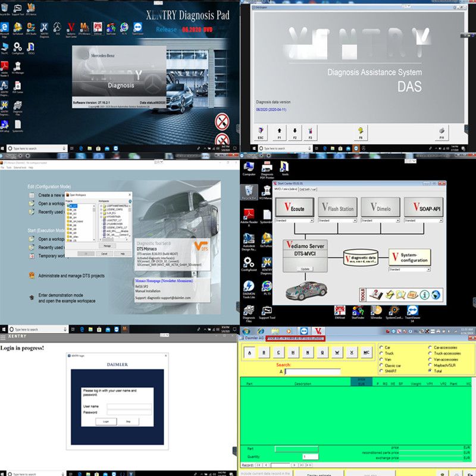Click the Login button in XENTRY login
Image resolution: width=476 pixels, height=476 pixels.
point(106,421)
